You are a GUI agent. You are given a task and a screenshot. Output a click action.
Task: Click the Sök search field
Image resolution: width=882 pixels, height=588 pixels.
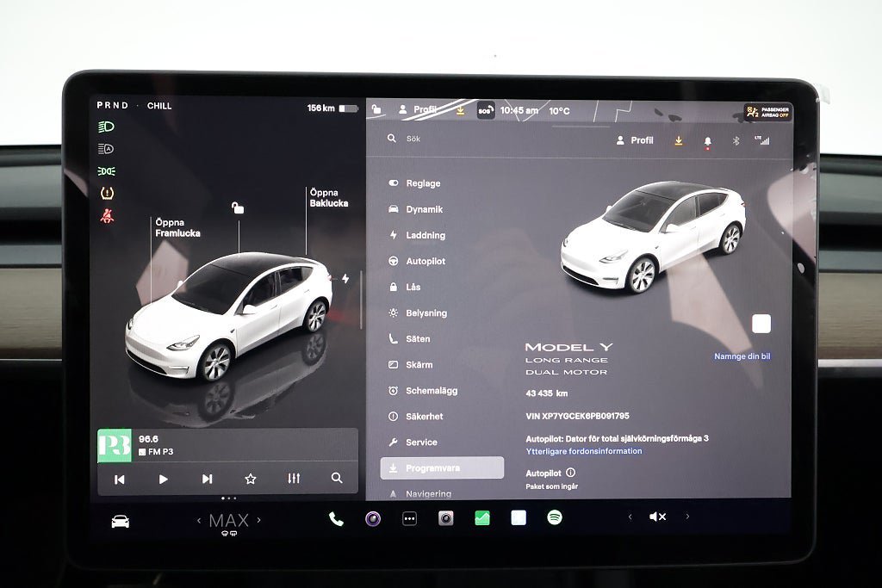[482, 139]
